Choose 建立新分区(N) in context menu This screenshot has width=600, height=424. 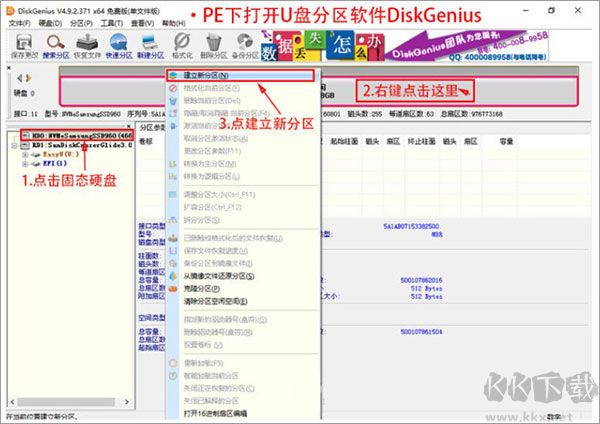coord(240,75)
